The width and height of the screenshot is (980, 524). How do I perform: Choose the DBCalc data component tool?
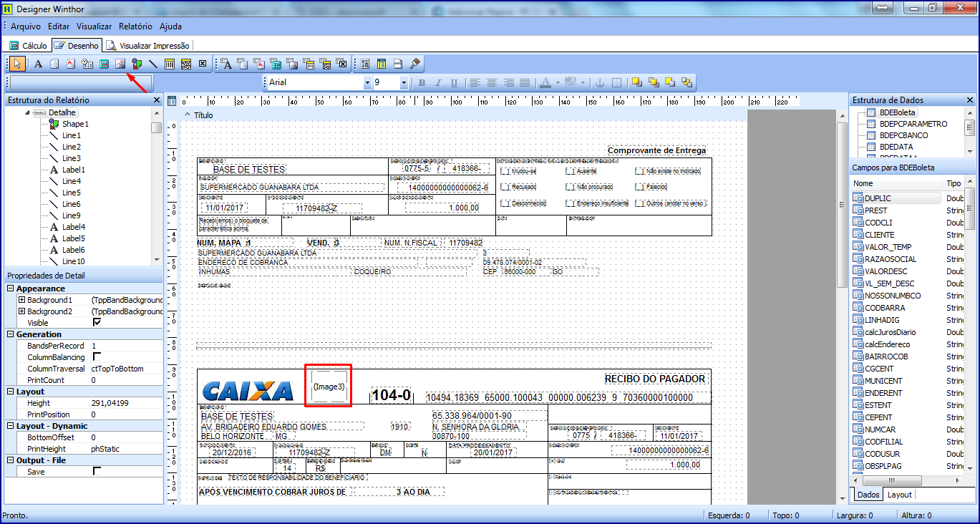click(x=276, y=64)
